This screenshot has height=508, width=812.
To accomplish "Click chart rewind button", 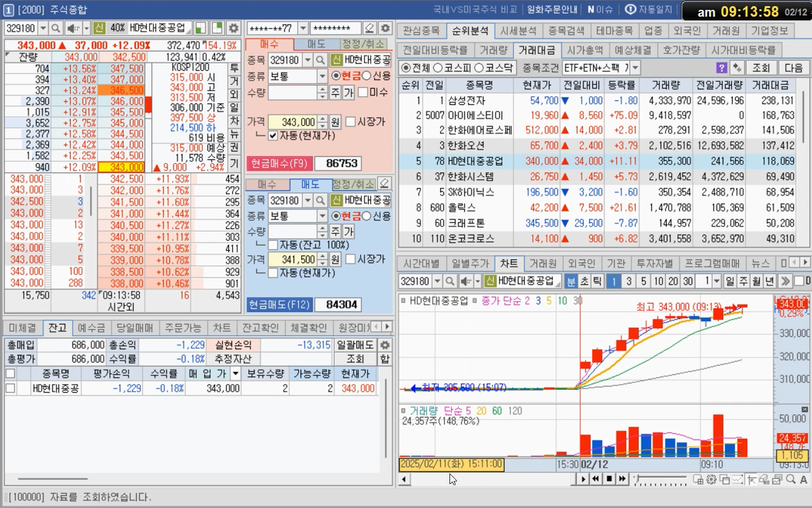I will [x=596, y=478].
